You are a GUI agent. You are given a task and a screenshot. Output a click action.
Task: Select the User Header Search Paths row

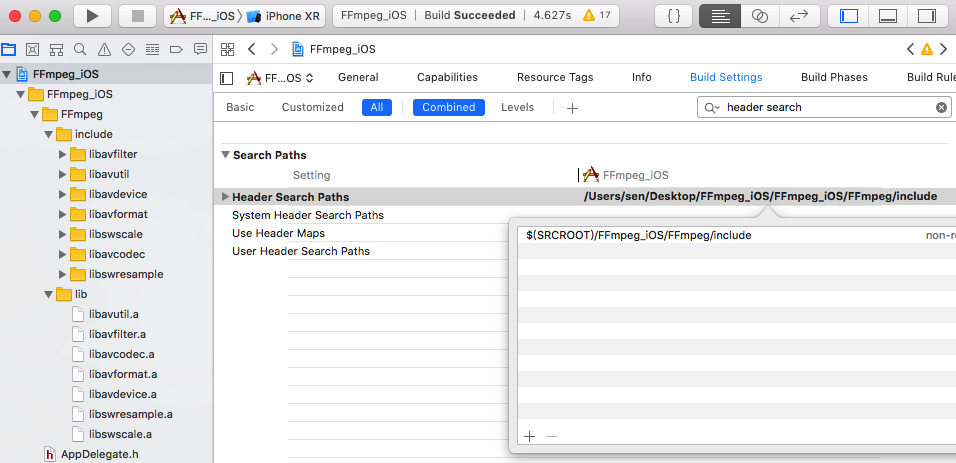coord(301,251)
